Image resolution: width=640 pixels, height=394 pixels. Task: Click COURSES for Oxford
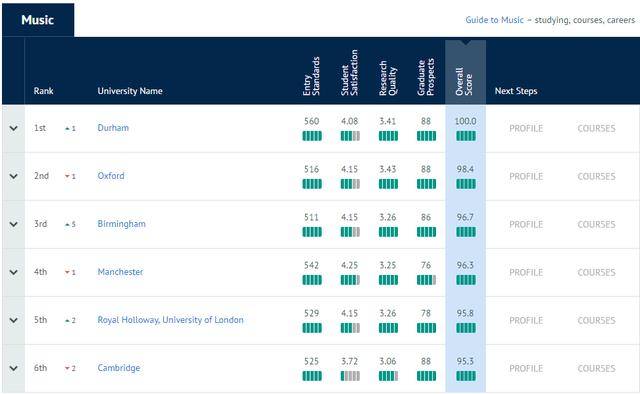(596, 176)
